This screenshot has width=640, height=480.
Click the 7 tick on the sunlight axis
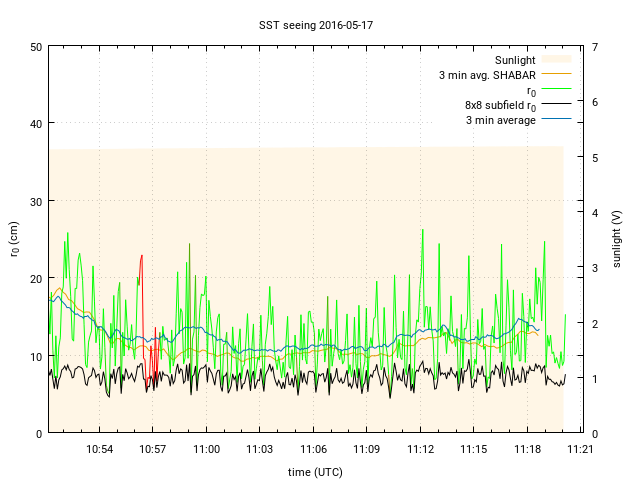tap(595, 47)
